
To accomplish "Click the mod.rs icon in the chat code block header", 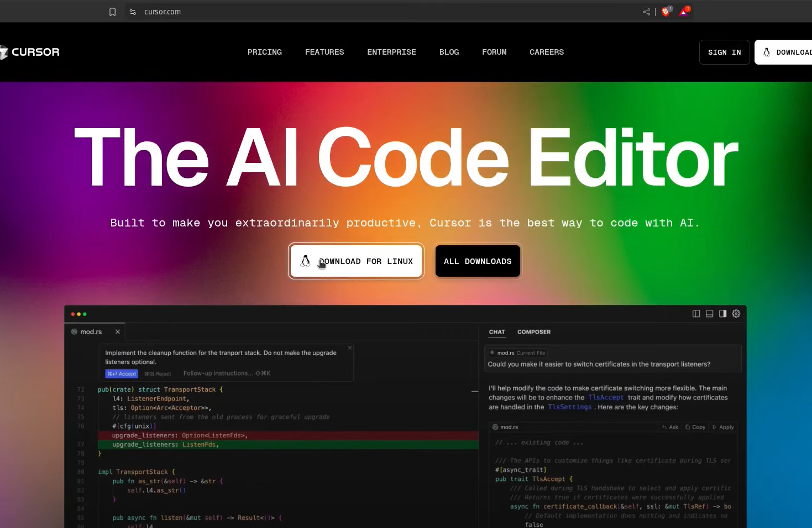I will tap(495, 427).
